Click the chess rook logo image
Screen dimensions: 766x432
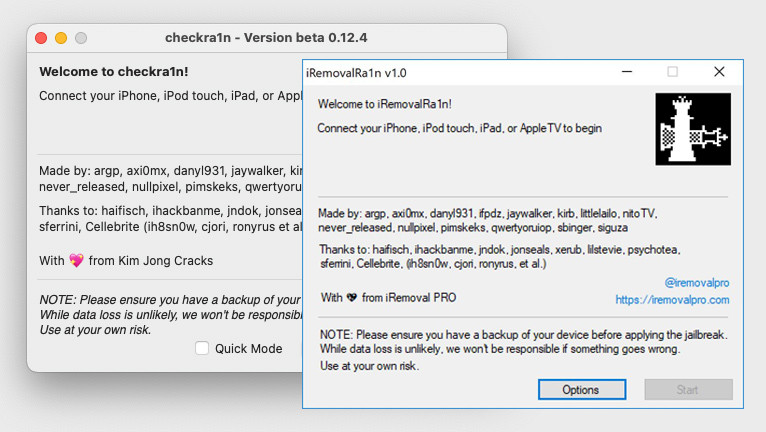tap(693, 129)
